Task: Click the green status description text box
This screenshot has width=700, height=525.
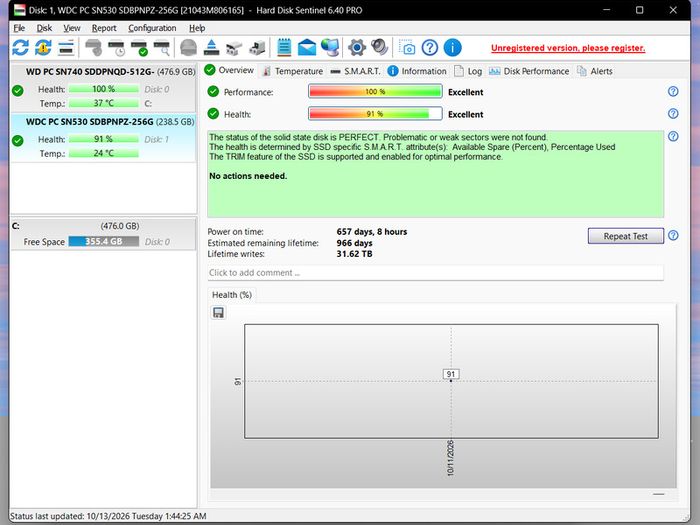Action: pos(435,174)
